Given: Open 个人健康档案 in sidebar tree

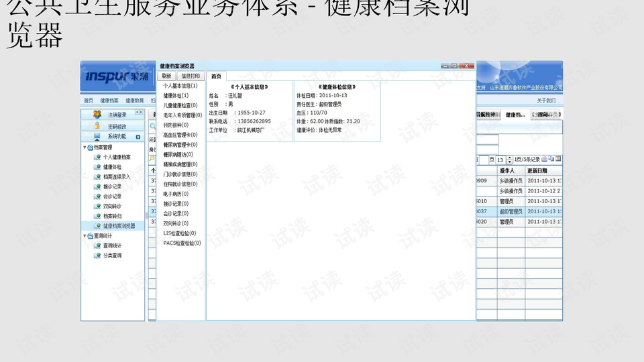Looking at the screenshot, I should 117,157.
